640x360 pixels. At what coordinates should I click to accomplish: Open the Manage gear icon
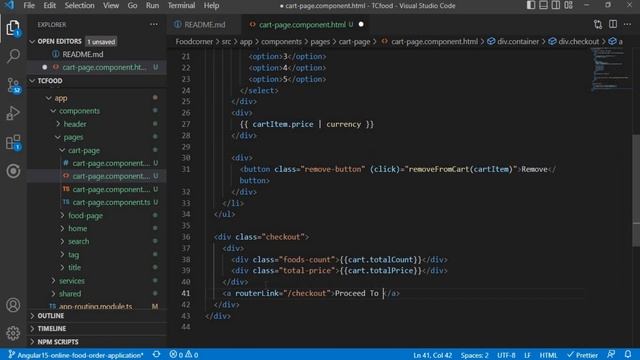click(13, 333)
